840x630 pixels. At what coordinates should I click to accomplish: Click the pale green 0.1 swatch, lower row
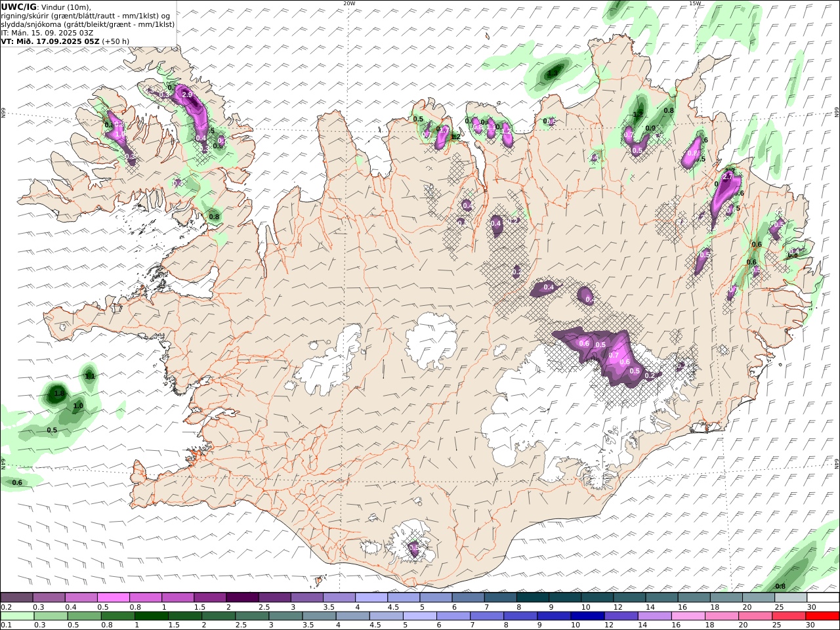tap(18, 616)
